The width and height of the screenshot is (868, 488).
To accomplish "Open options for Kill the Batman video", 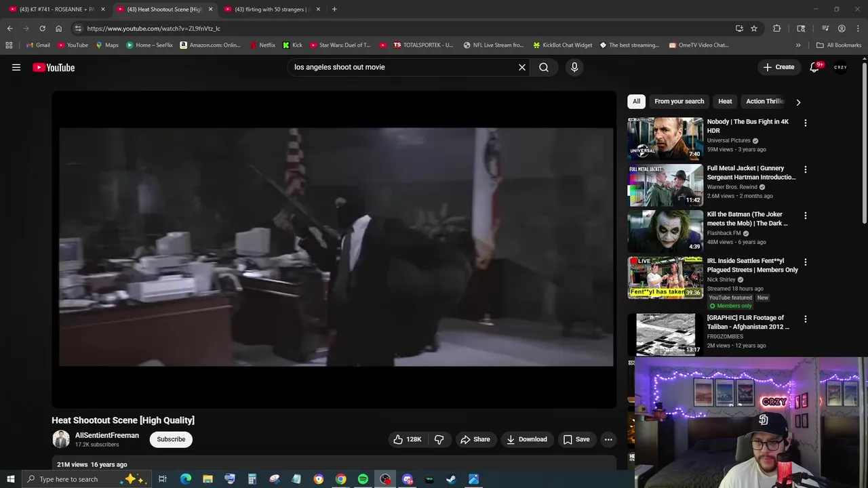I will click(805, 216).
